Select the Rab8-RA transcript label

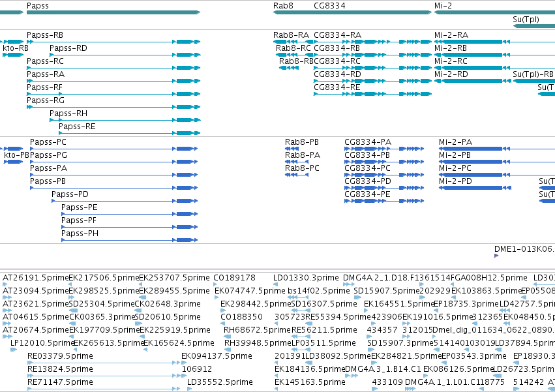pos(291,35)
